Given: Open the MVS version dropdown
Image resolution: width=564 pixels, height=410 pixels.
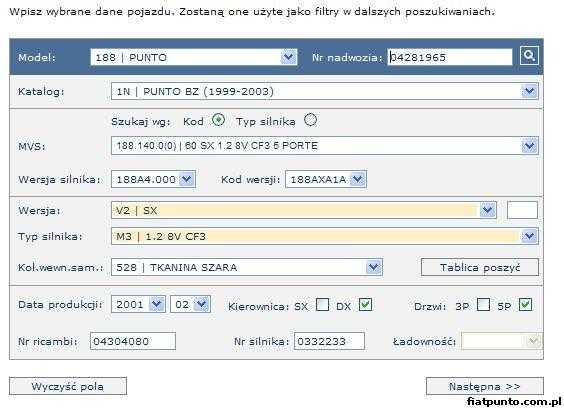Looking at the screenshot, I should [x=325, y=146].
